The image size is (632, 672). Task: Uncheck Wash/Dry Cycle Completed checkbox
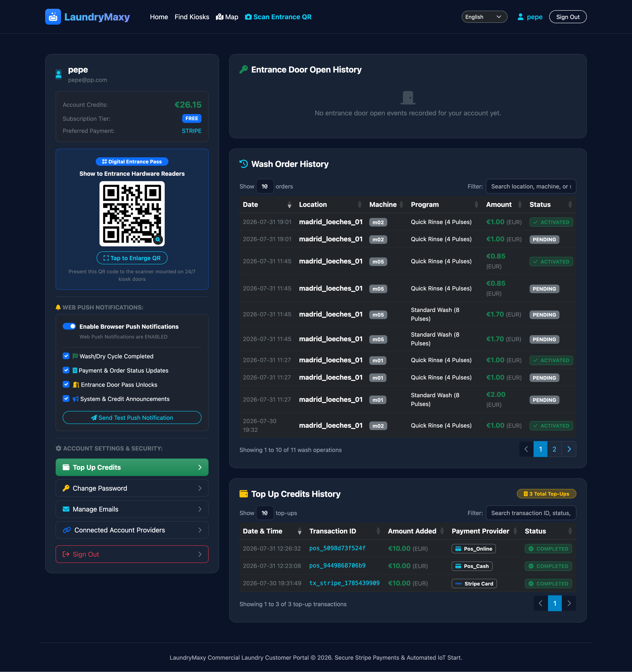pos(66,356)
